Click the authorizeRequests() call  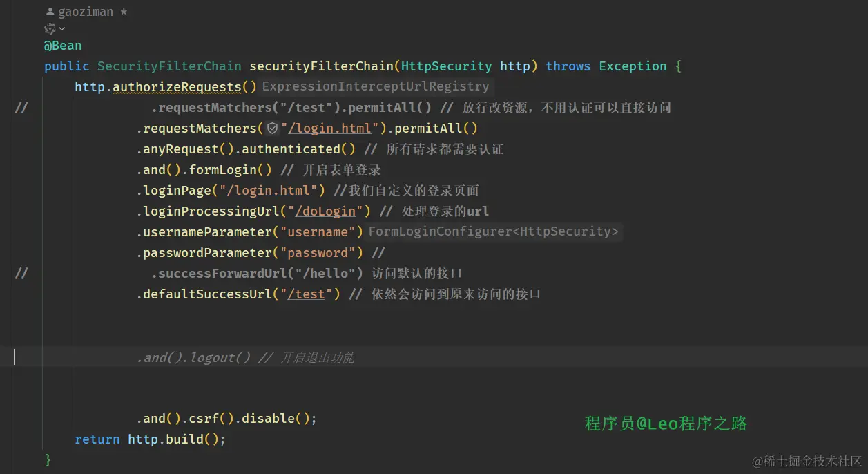(x=185, y=87)
